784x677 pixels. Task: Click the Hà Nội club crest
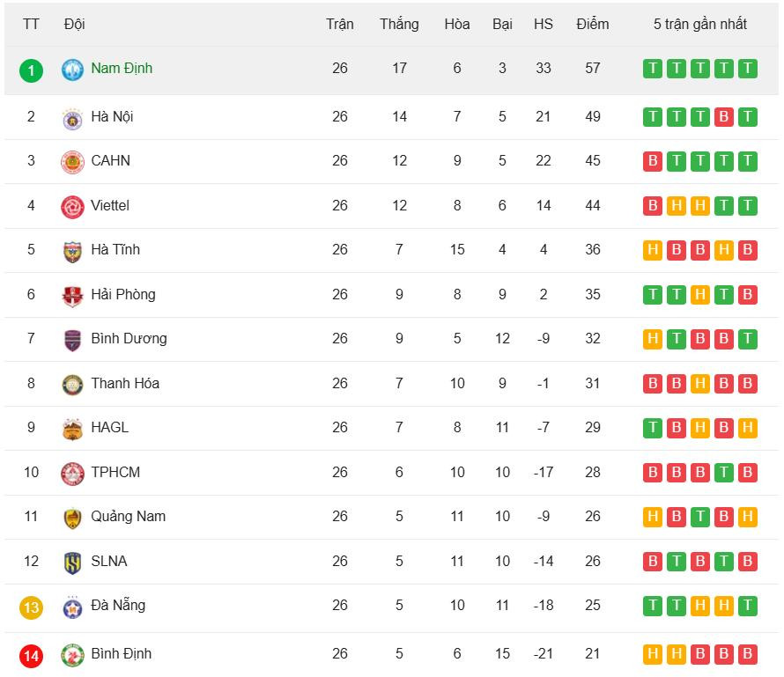pos(72,118)
